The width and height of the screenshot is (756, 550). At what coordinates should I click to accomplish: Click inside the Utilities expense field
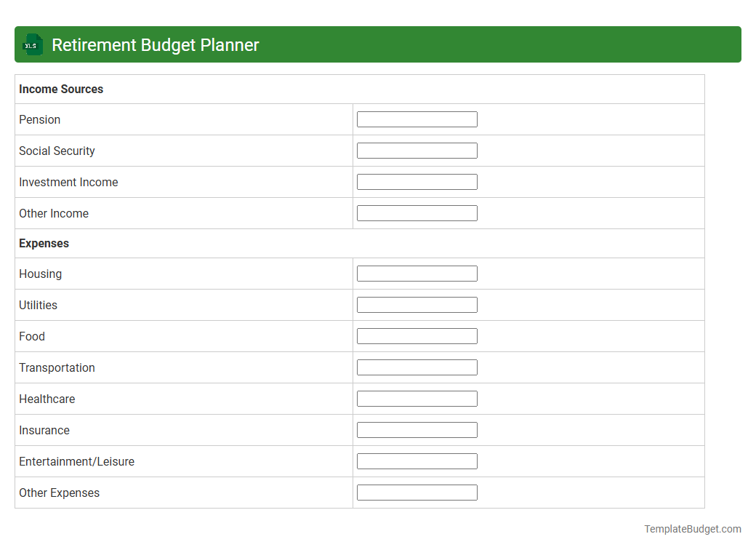pos(417,304)
